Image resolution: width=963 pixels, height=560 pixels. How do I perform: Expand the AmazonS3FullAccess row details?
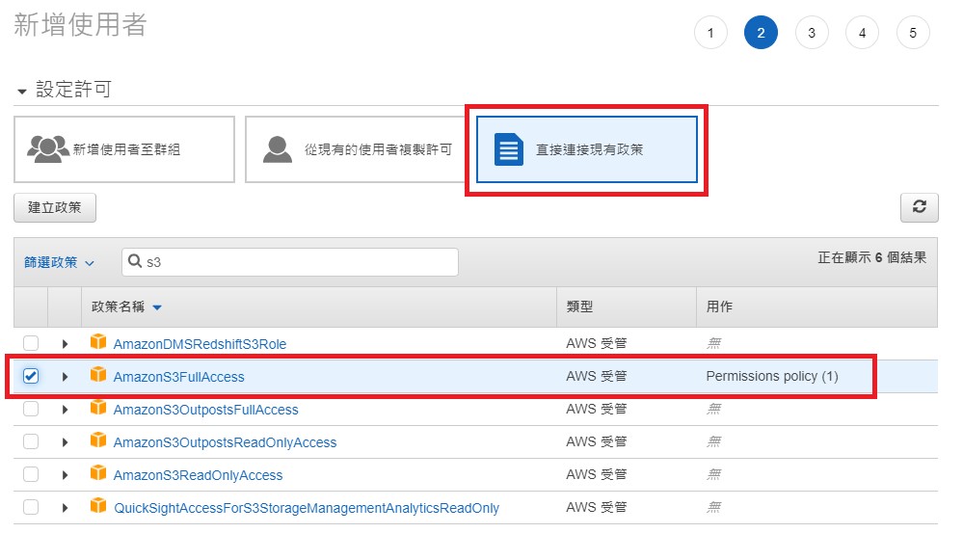pyautogui.click(x=66, y=377)
